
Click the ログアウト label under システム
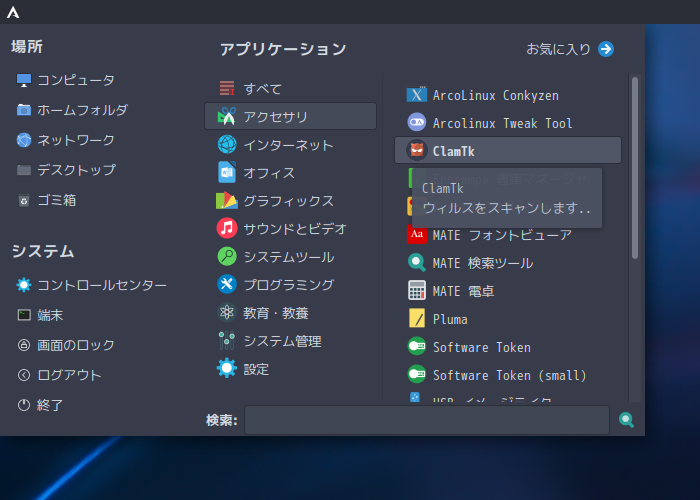(69, 375)
